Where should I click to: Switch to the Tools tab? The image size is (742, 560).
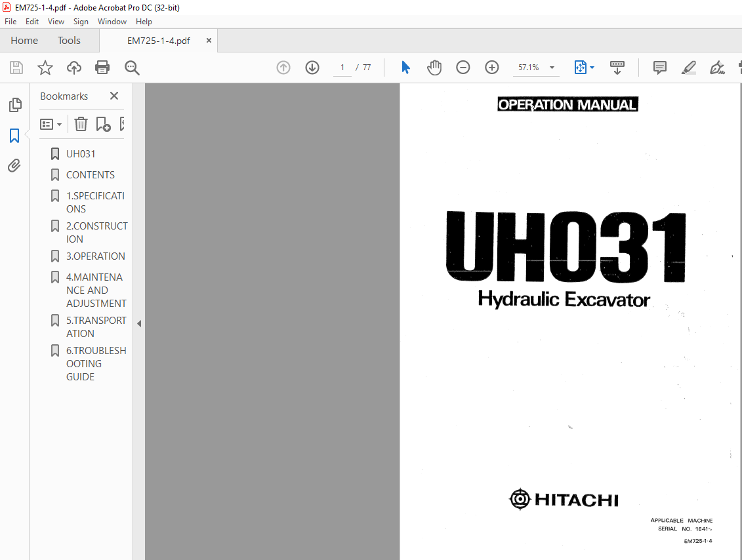pyautogui.click(x=69, y=41)
